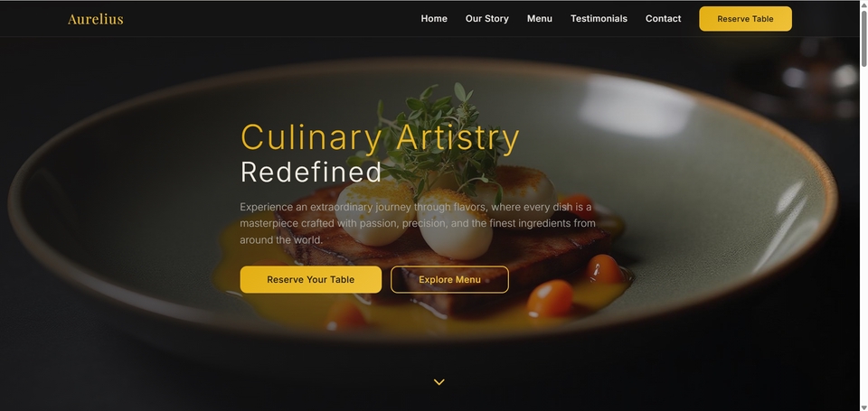Click the scrollbar down arrow
The height and width of the screenshot is (411, 868).
pyautogui.click(x=863, y=407)
